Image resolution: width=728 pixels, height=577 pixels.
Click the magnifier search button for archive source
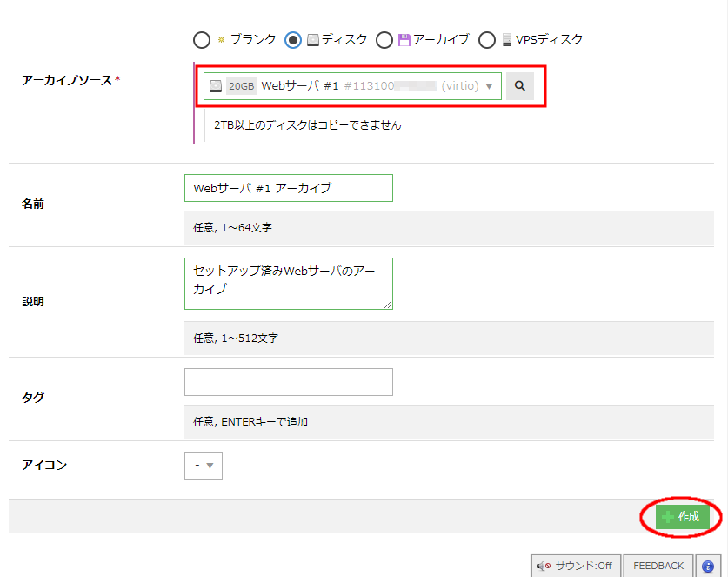click(519, 86)
